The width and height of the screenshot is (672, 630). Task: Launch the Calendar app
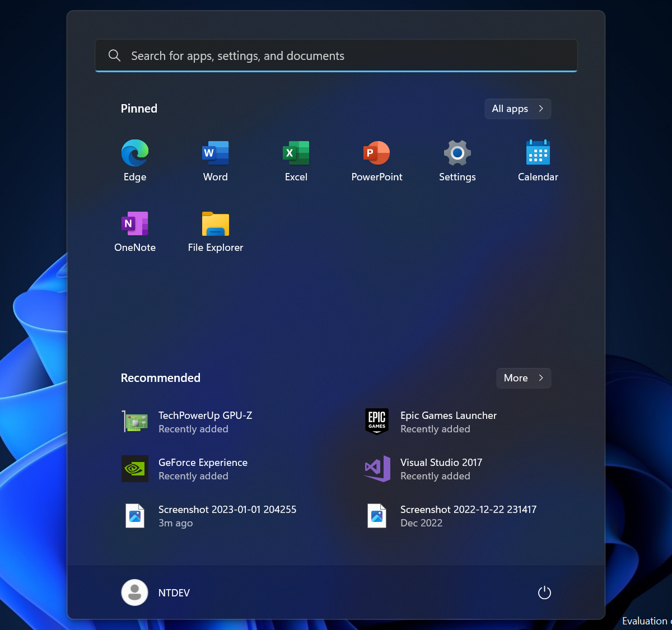click(538, 161)
